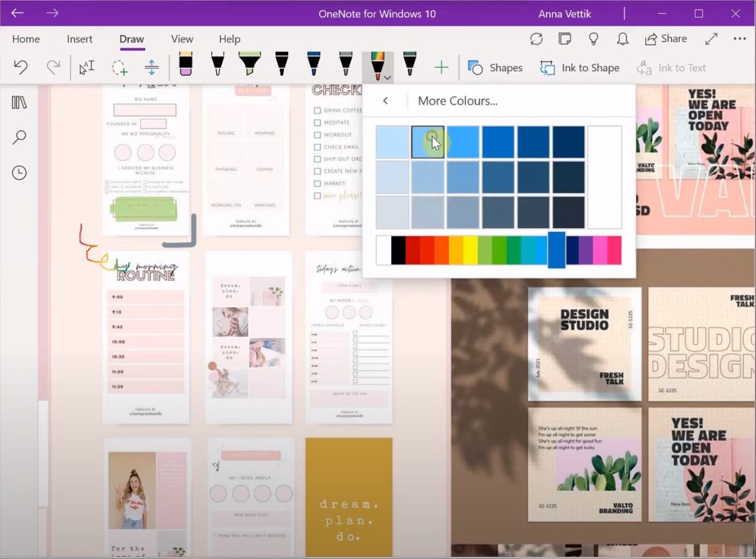The height and width of the screenshot is (559, 756).
Task: Click the yellow dream. plan. do. card
Action: click(349, 497)
